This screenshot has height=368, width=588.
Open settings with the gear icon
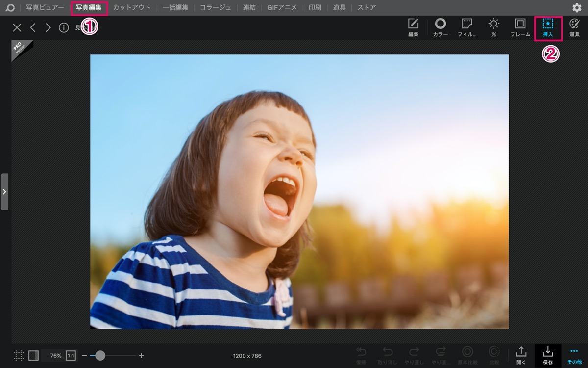click(577, 8)
